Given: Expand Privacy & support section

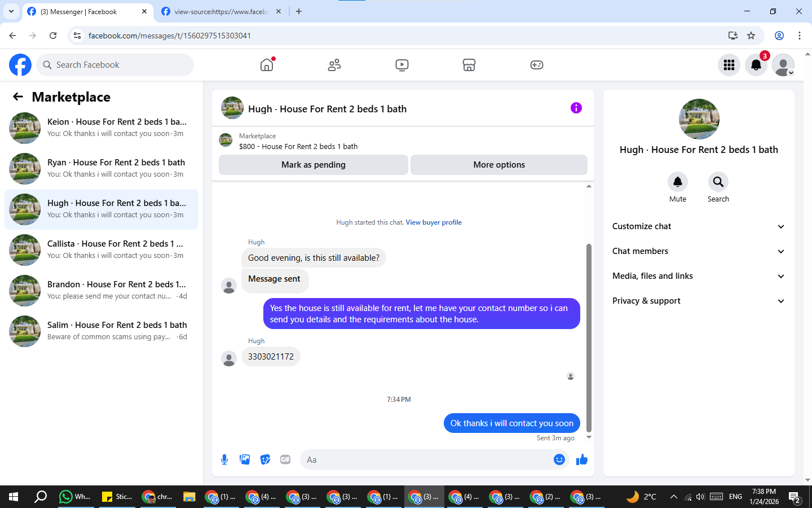Looking at the screenshot, I should point(699,301).
